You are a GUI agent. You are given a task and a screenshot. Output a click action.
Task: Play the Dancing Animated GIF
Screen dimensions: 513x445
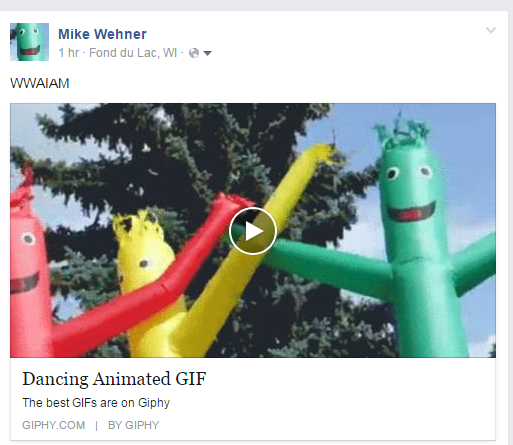(x=253, y=231)
